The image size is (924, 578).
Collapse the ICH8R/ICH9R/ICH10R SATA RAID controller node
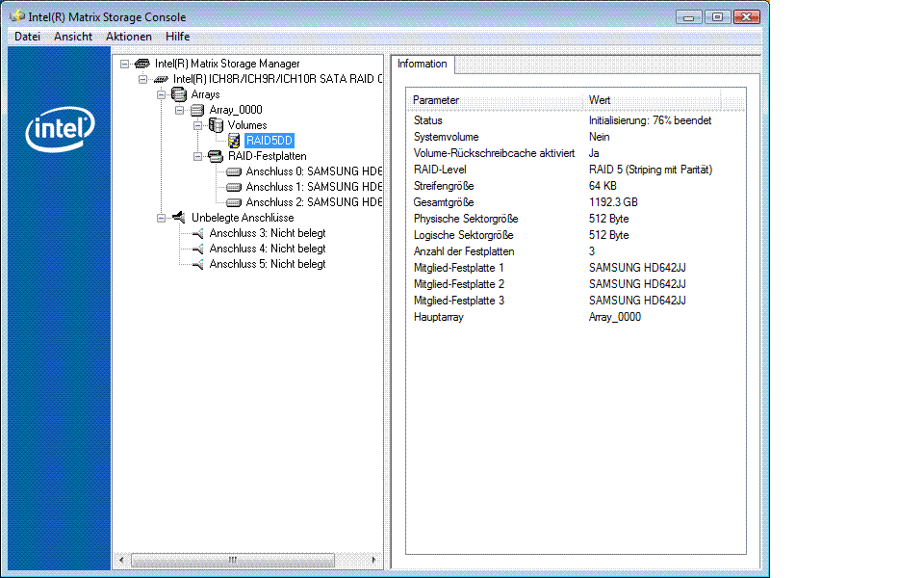tap(142, 79)
